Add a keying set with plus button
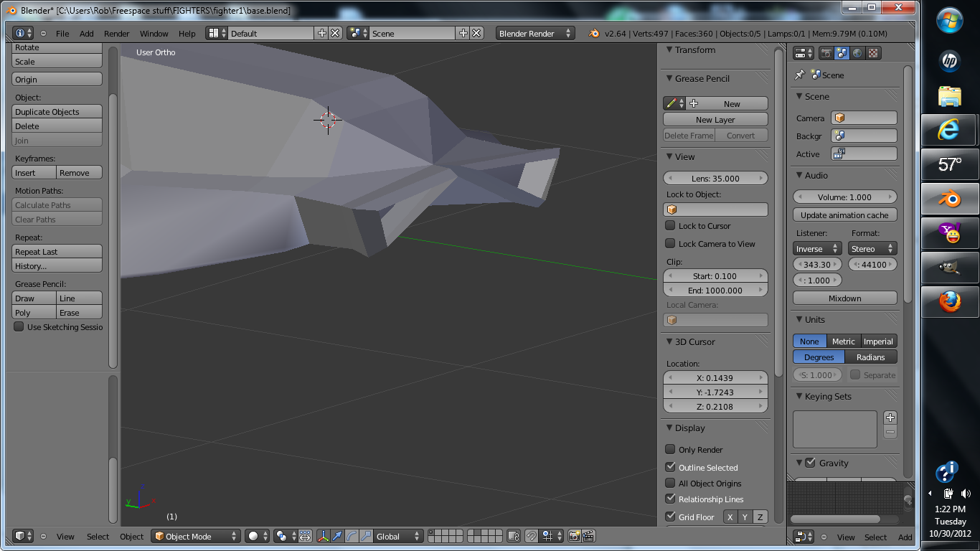 (x=890, y=418)
